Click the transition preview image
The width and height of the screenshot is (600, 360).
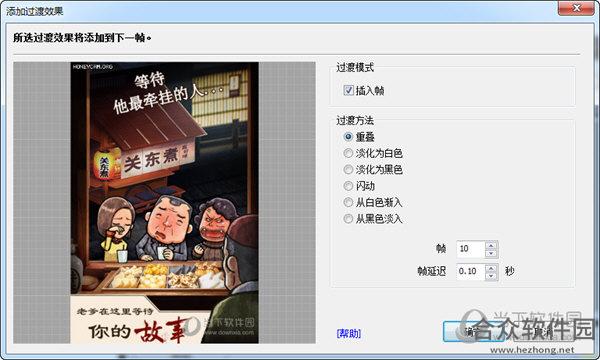(165, 203)
